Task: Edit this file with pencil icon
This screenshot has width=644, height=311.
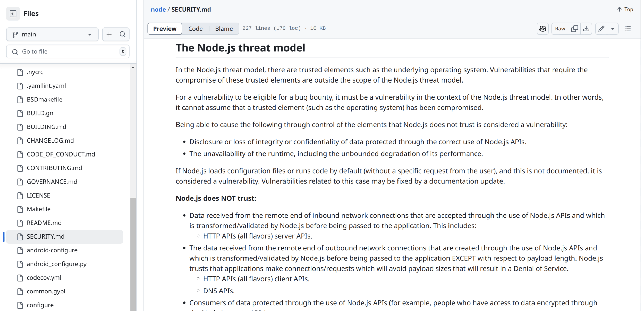Action: [601, 29]
